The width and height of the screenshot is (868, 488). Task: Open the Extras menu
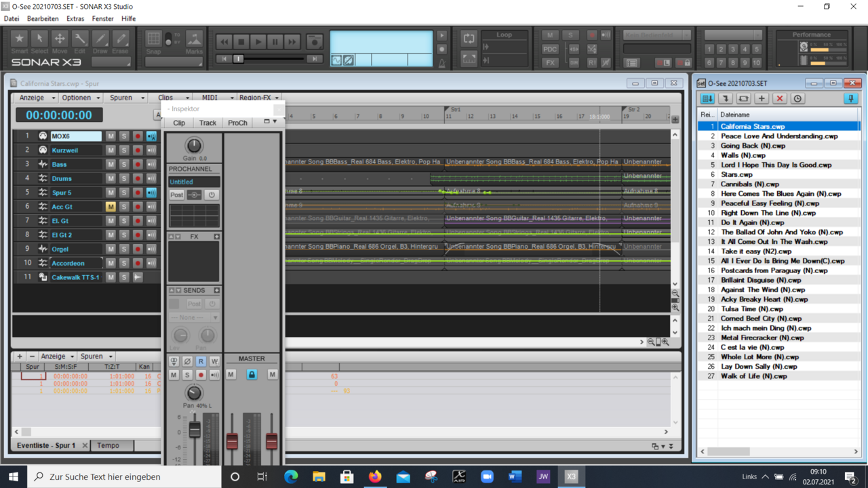tap(75, 18)
